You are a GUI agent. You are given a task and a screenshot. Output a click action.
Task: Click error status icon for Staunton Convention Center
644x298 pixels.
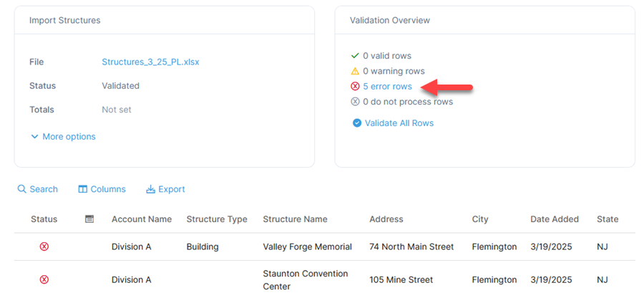(x=44, y=279)
